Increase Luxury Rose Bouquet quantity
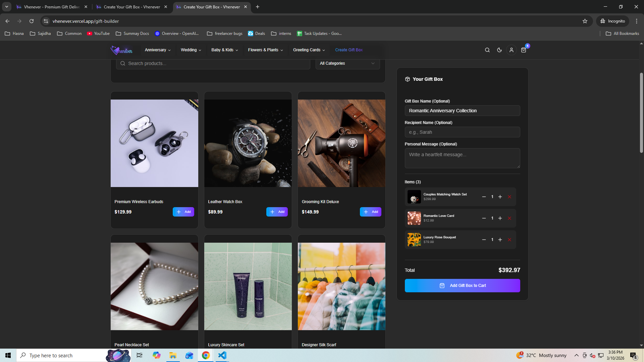644x362 pixels. click(500, 240)
